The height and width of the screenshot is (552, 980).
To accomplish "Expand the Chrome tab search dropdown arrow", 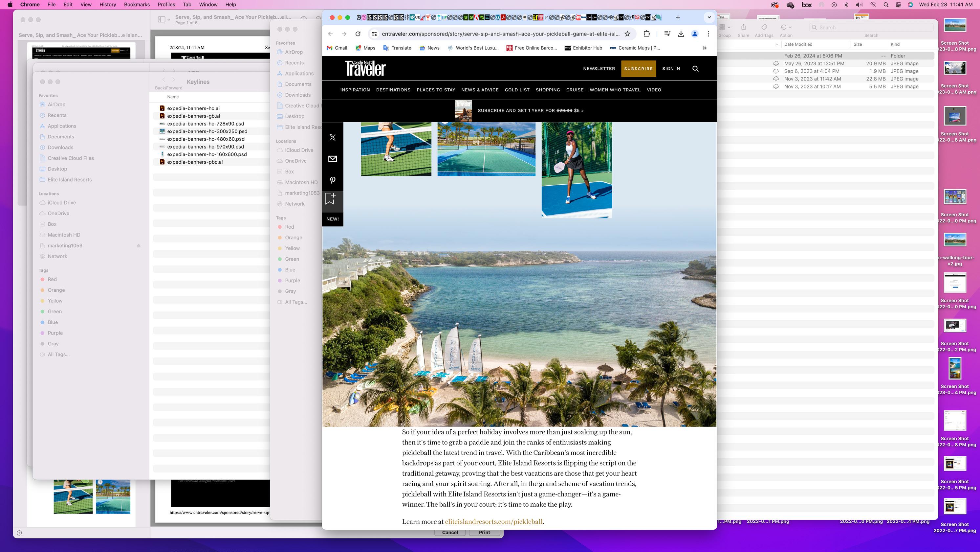I will 709,17.
